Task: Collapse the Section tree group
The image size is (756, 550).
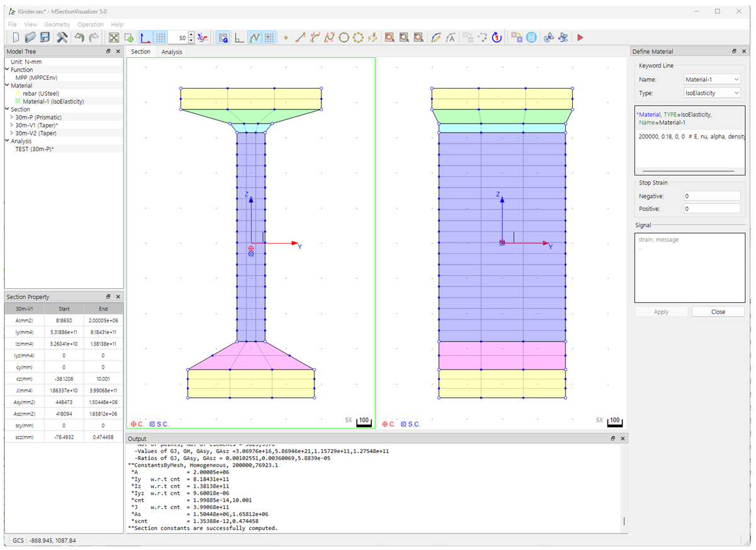Action: click(8, 109)
